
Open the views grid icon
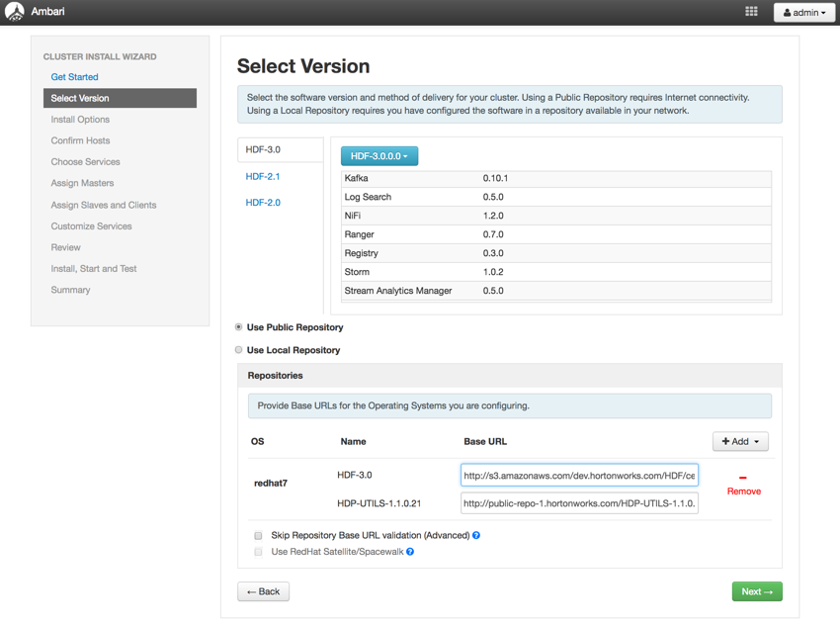(751, 12)
